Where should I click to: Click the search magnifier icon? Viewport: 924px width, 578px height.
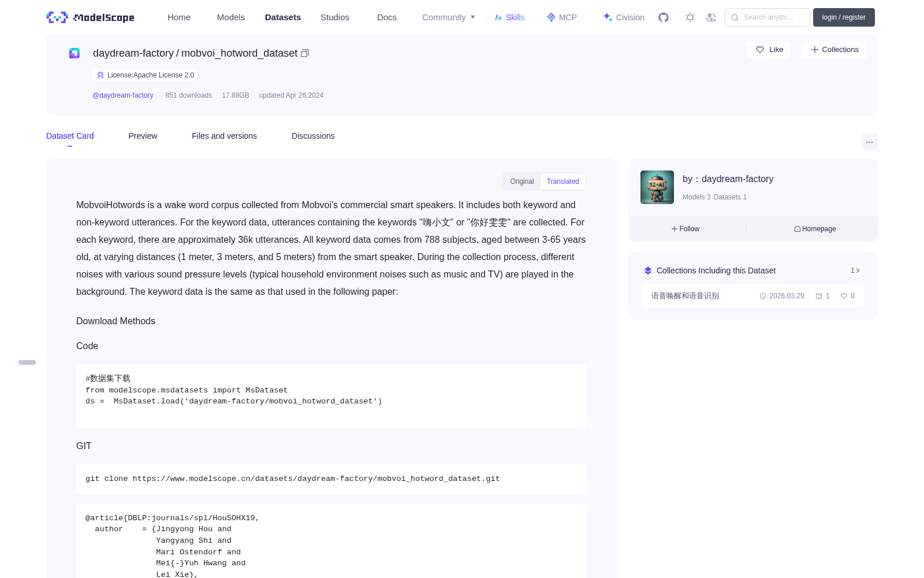pos(735,17)
